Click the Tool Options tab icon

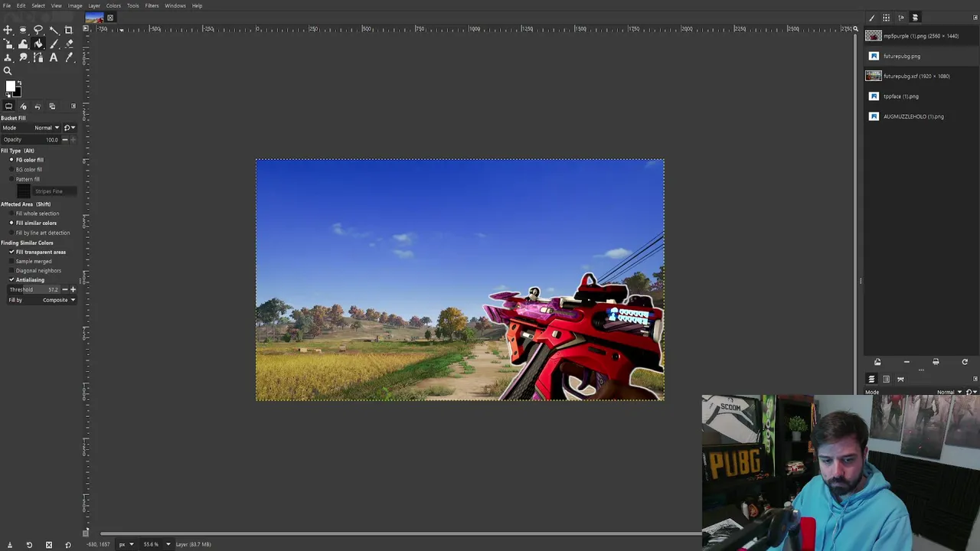[x=8, y=106]
